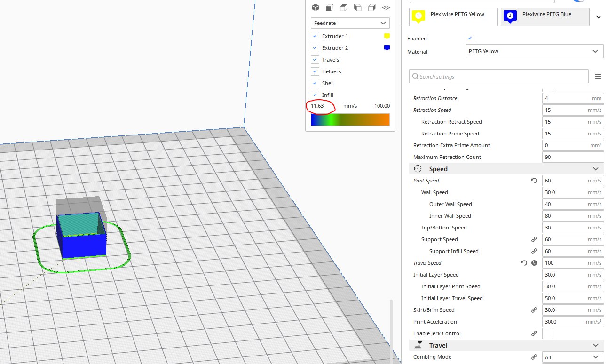The height and width of the screenshot is (364, 608).
Task: Toggle the orthographic/perspective view icon
Action: (386, 8)
